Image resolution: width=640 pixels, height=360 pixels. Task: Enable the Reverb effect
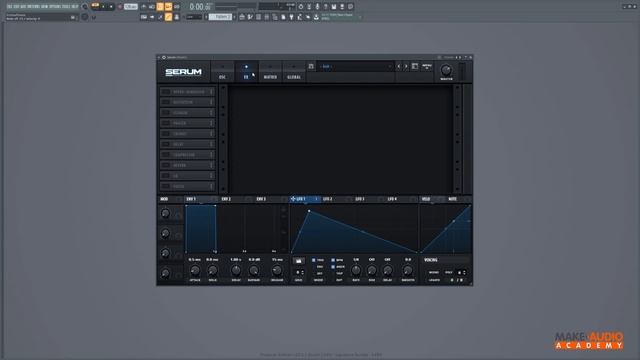[x=165, y=165]
